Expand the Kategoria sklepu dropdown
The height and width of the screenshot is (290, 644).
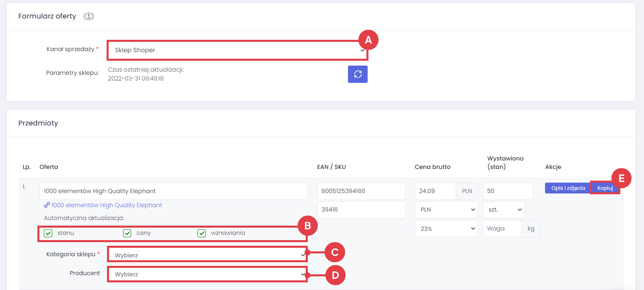point(207,255)
